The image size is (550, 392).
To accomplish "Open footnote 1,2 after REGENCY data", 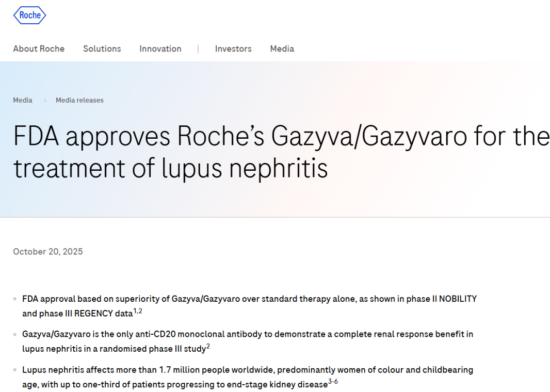I will point(137,311).
